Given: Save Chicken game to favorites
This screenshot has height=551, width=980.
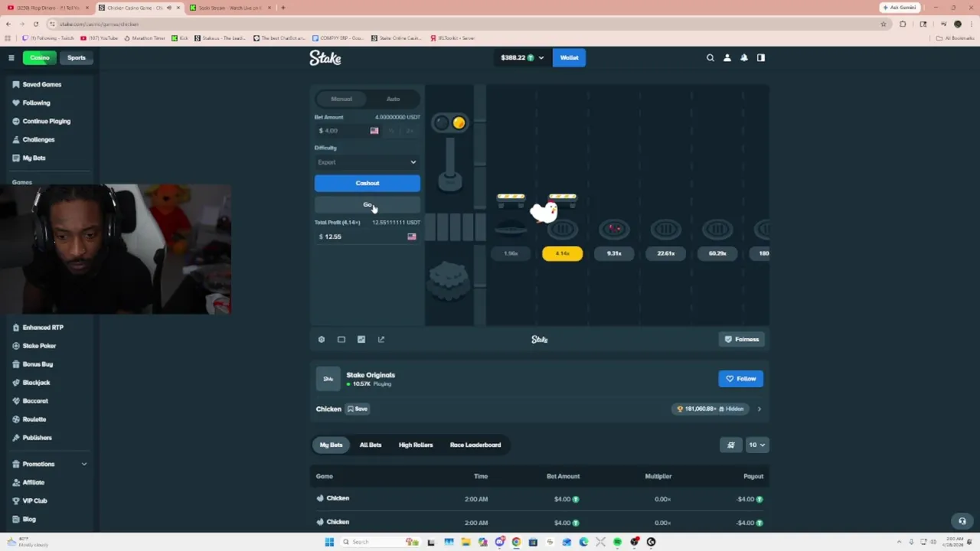Looking at the screenshot, I should 358,409.
